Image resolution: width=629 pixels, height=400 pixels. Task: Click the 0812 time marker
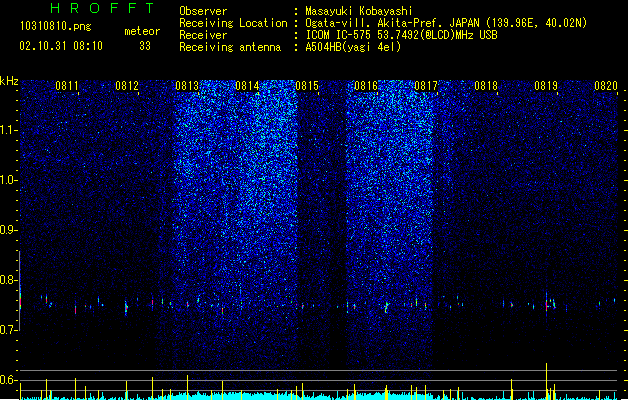[127, 86]
